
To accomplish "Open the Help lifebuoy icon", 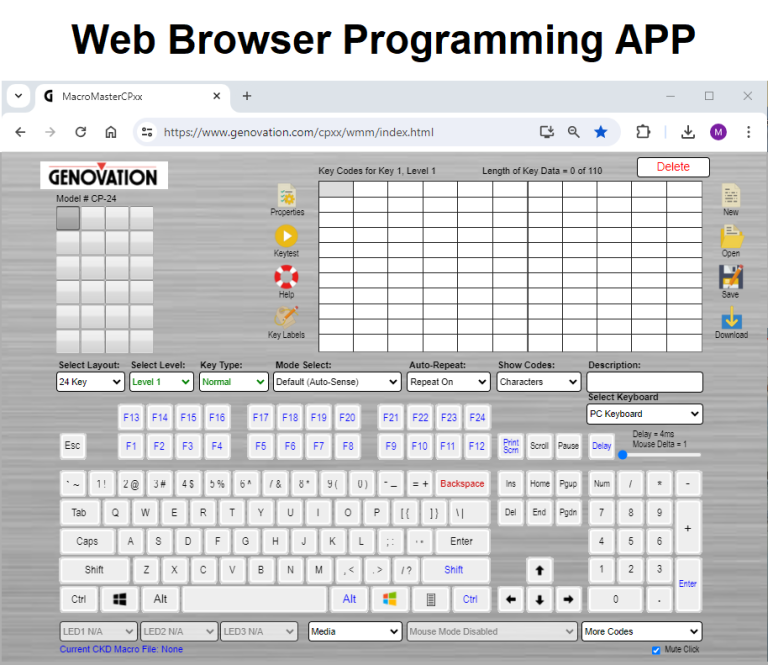I will [287, 278].
